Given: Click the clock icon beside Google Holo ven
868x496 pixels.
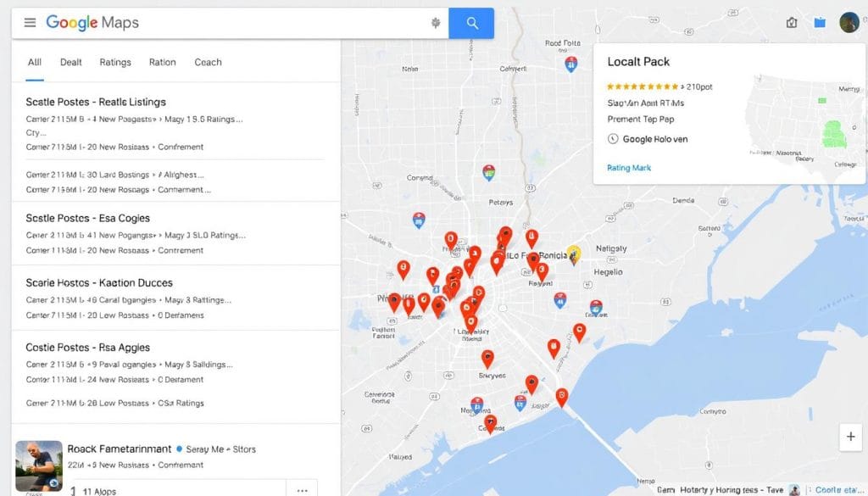Looking at the screenshot, I should coord(613,139).
